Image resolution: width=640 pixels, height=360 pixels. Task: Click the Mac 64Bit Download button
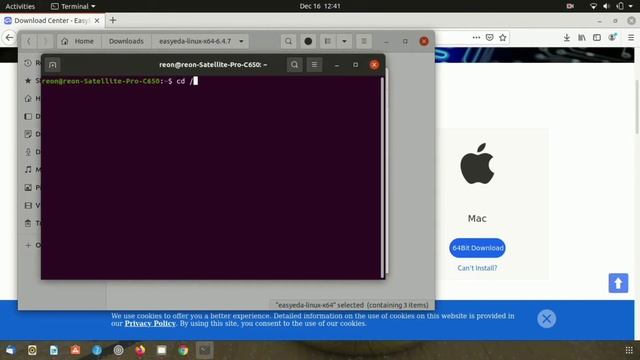coord(477,248)
